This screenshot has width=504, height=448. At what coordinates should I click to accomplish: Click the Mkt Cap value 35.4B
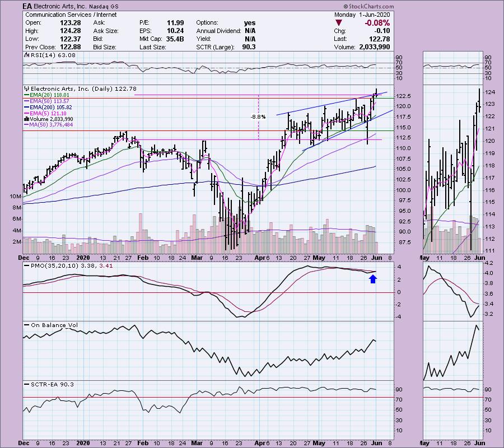[175, 39]
